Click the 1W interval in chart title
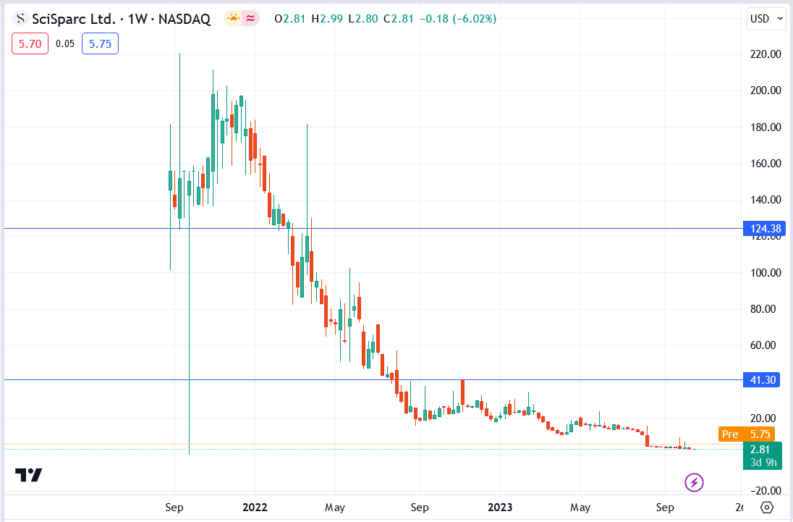The width and height of the screenshot is (793, 522). [x=138, y=20]
